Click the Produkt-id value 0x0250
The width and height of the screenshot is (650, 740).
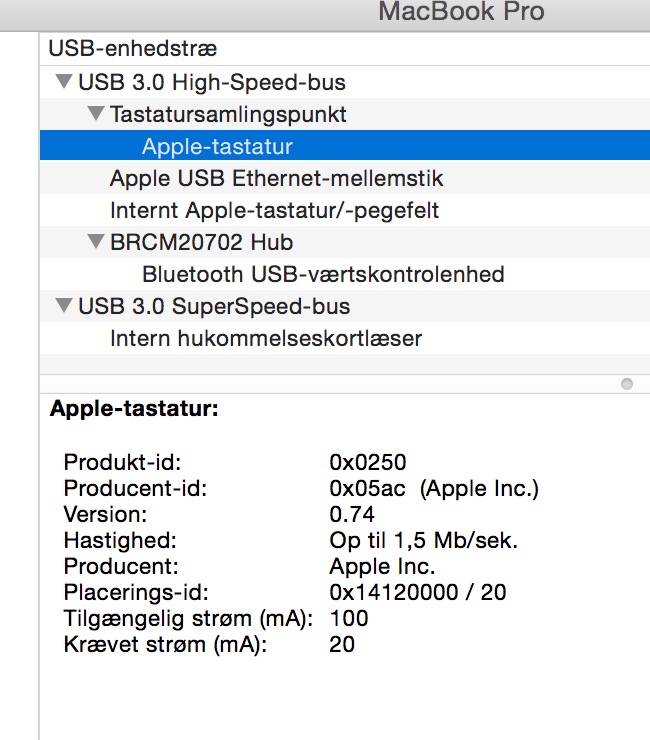point(368,462)
